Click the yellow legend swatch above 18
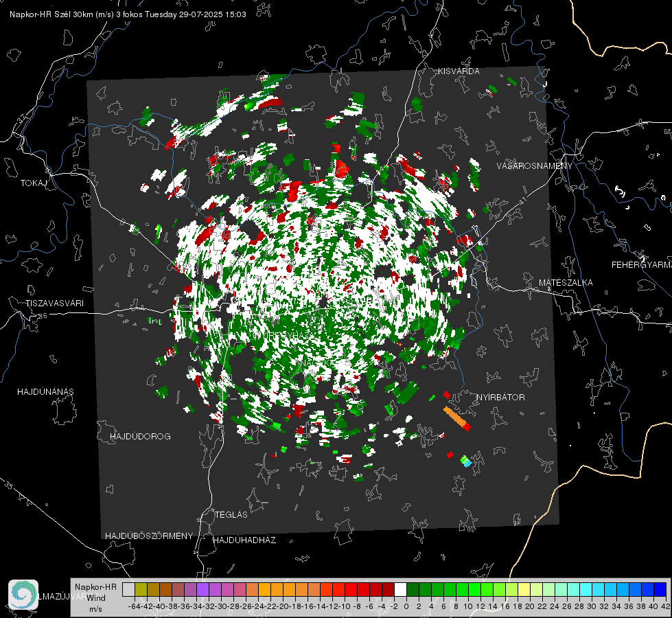The image size is (672, 618). pyautogui.click(x=524, y=589)
